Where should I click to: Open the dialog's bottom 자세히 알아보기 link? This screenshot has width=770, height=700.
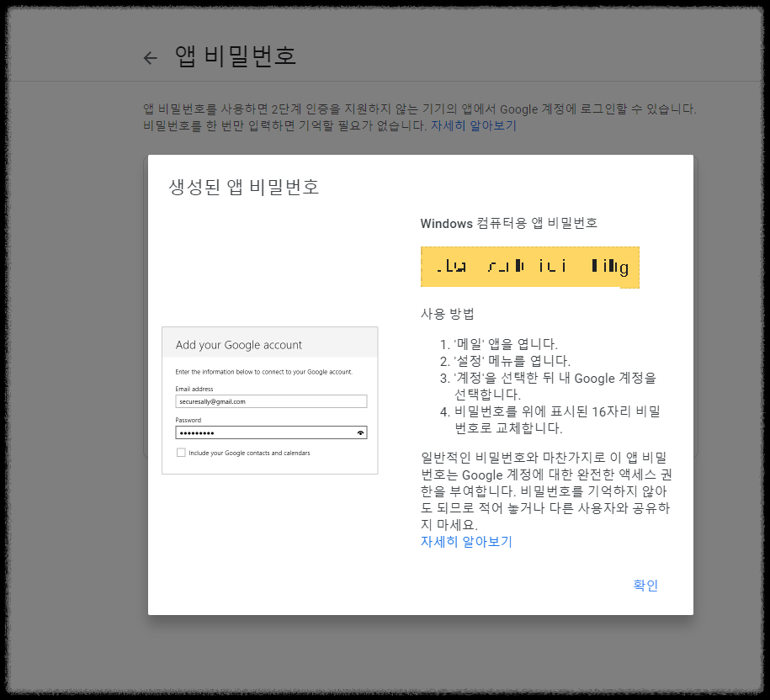tap(466, 542)
